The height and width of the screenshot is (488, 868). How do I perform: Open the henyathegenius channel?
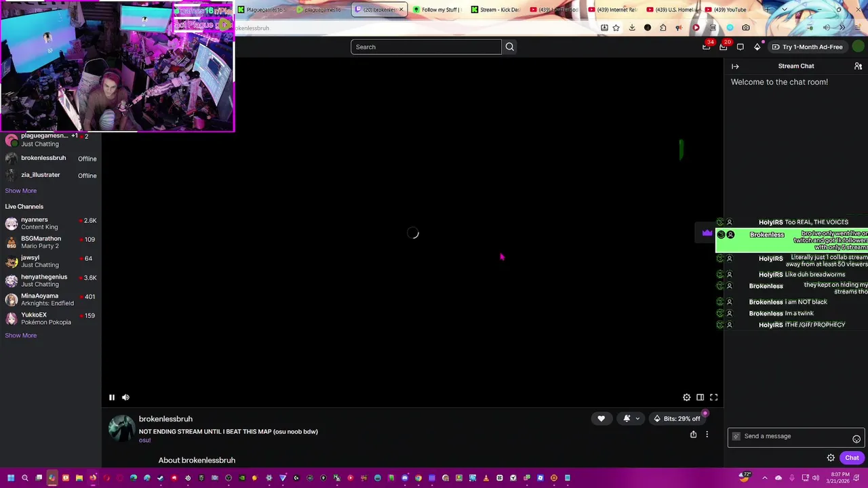(51, 280)
